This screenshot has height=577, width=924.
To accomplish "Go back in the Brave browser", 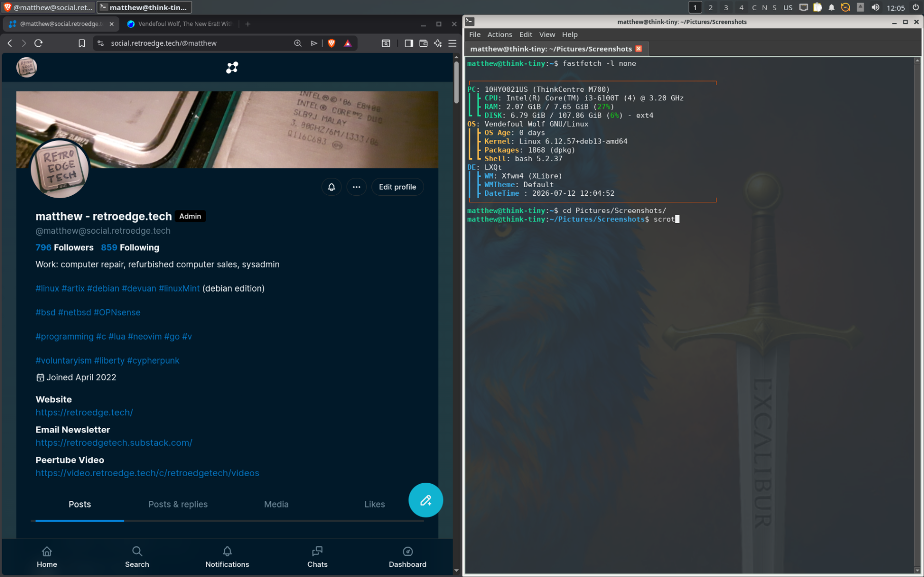I will click(x=10, y=43).
